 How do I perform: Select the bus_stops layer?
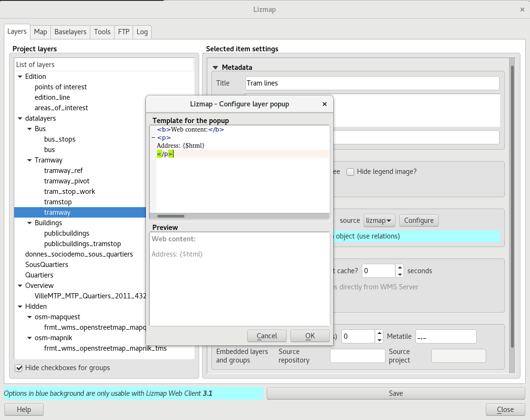59,140
